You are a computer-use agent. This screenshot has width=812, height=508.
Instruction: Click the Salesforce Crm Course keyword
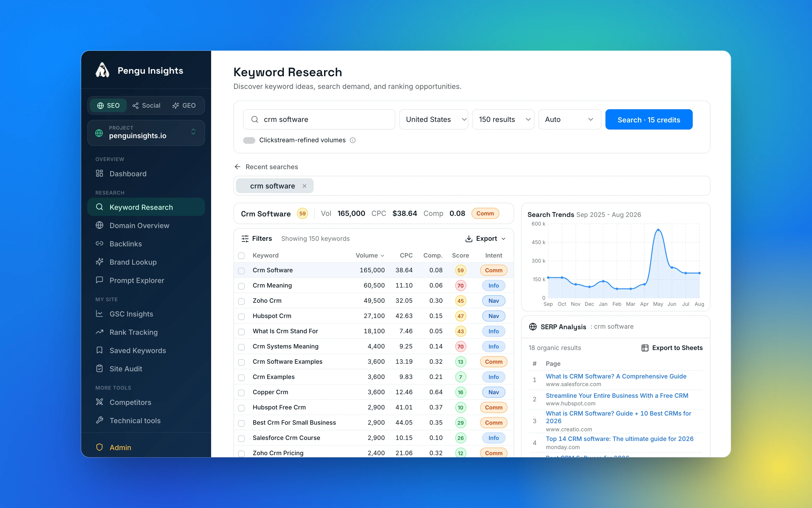(286, 438)
